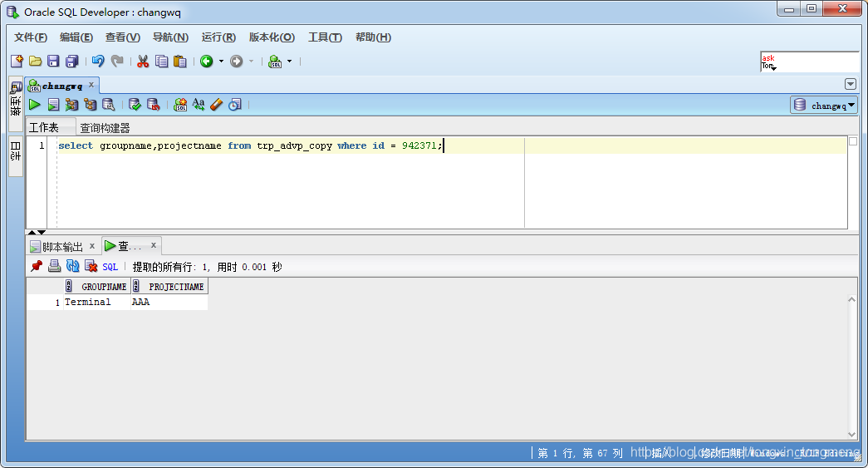The image size is (868, 468).
Task: Create a new file with the New icon
Action: pos(17,62)
